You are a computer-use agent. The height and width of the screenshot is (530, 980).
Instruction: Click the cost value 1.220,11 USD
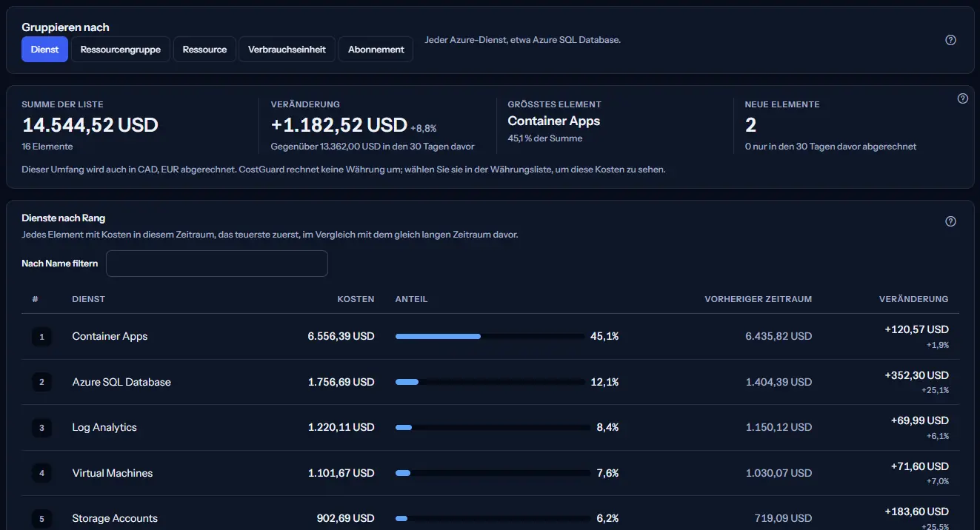(x=341, y=428)
